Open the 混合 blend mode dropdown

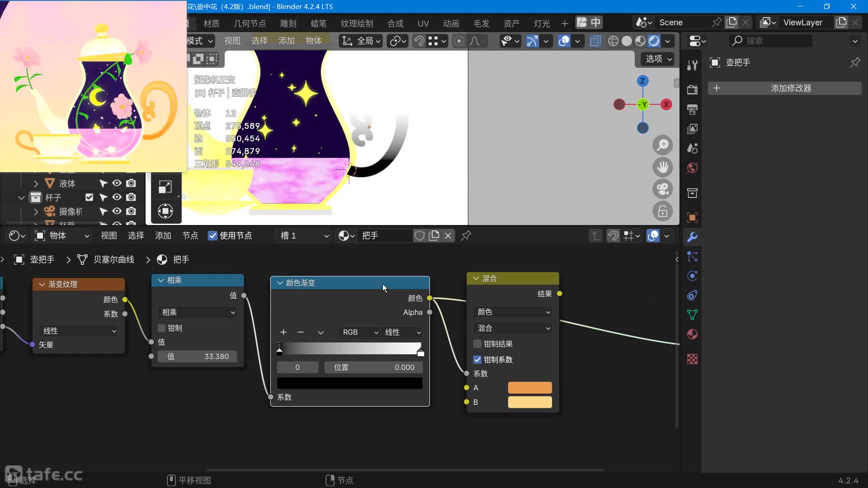(513, 328)
